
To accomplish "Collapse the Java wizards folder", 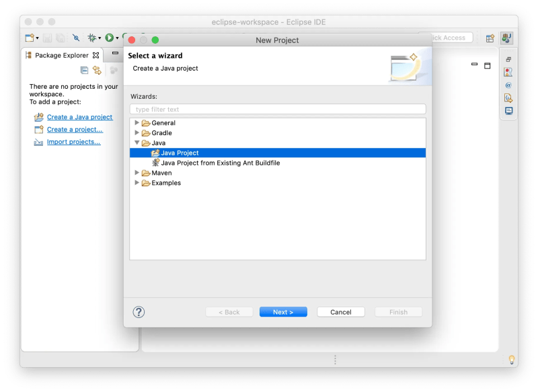I will (137, 143).
